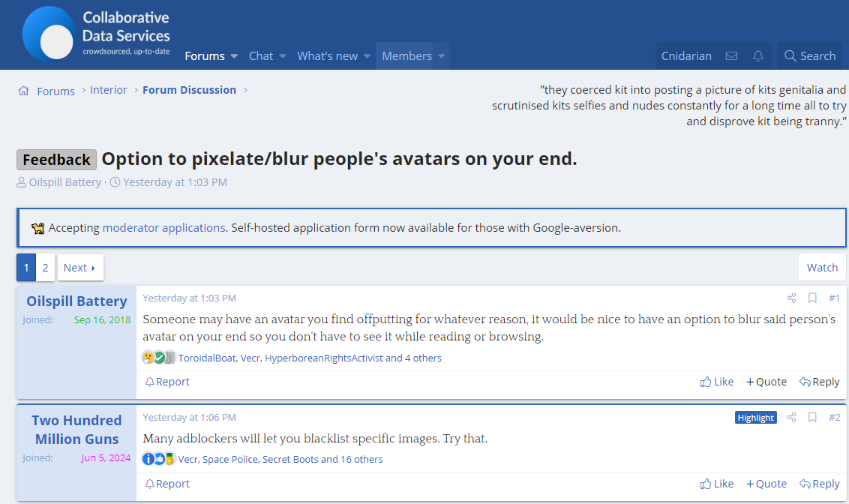Click the Forums breadcrumb link
849x504 pixels.
[x=55, y=91]
